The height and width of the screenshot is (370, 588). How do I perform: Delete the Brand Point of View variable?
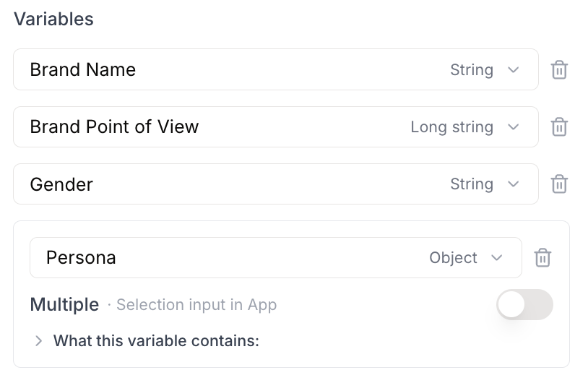point(559,127)
